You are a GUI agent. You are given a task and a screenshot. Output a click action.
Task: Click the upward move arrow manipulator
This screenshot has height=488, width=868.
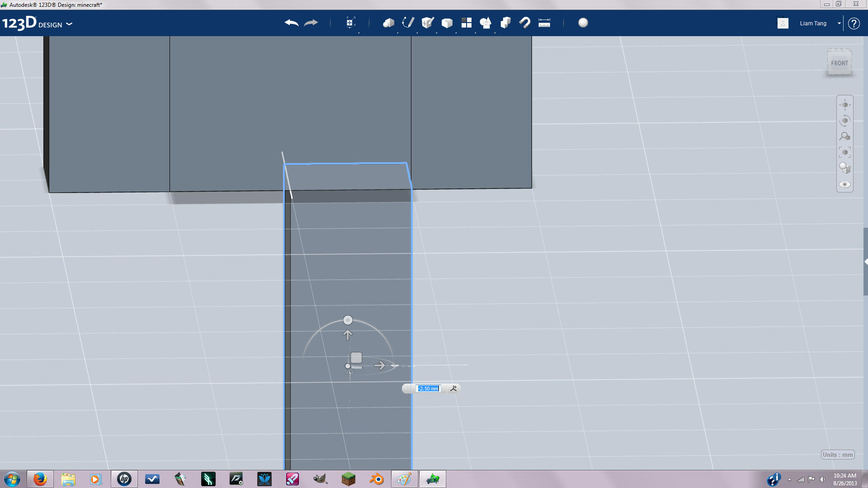[x=347, y=335]
